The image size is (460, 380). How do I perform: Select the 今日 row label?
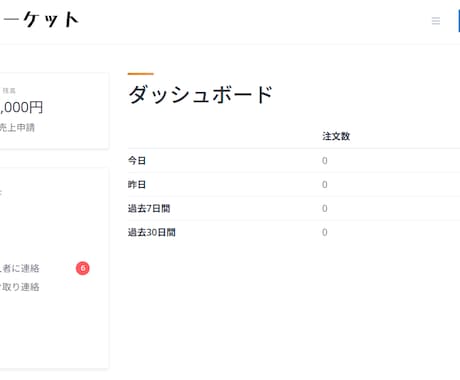point(137,161)
